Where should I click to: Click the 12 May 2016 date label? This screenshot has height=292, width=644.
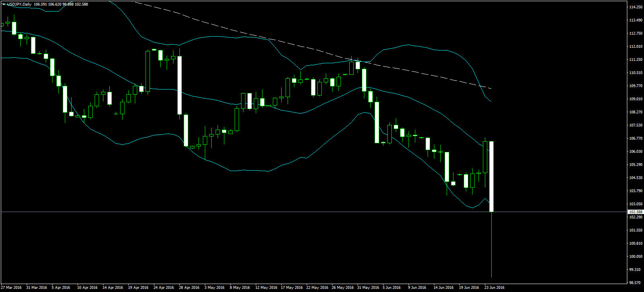point(266,287)
